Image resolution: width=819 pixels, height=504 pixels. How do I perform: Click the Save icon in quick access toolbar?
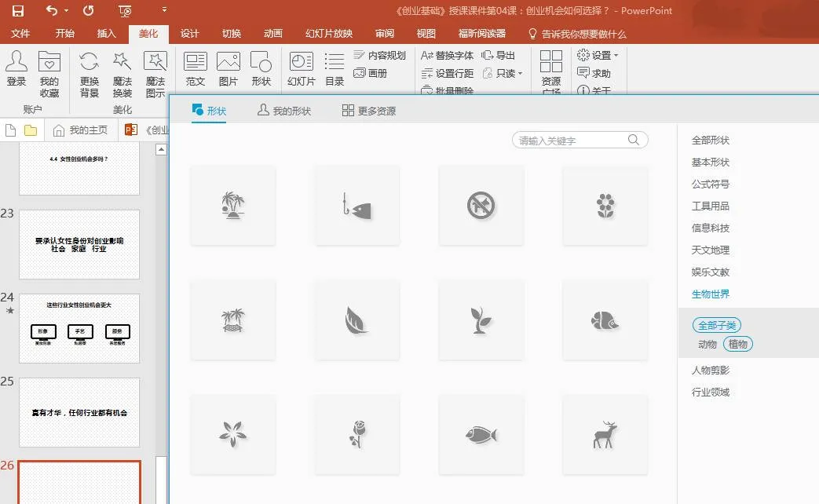point(18,10)
